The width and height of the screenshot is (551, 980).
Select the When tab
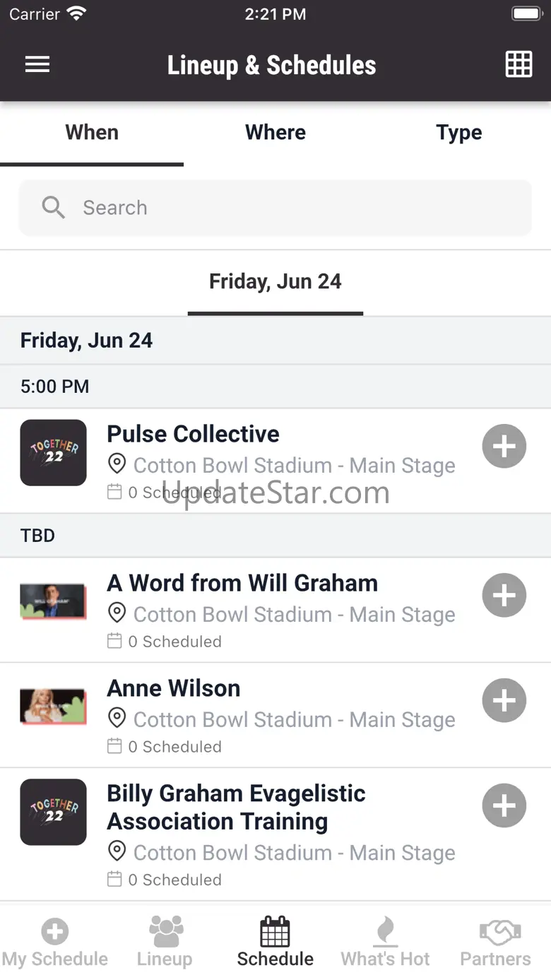click(92, 133)
